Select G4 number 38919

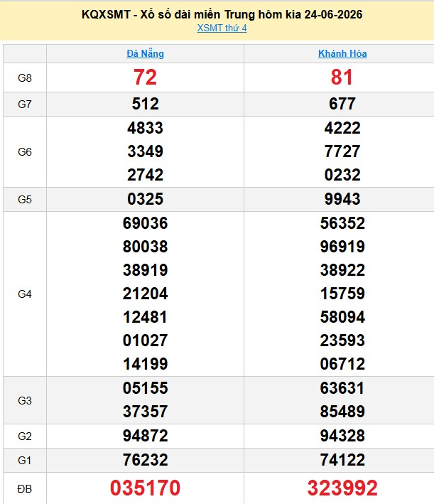[x=145, y=270]
